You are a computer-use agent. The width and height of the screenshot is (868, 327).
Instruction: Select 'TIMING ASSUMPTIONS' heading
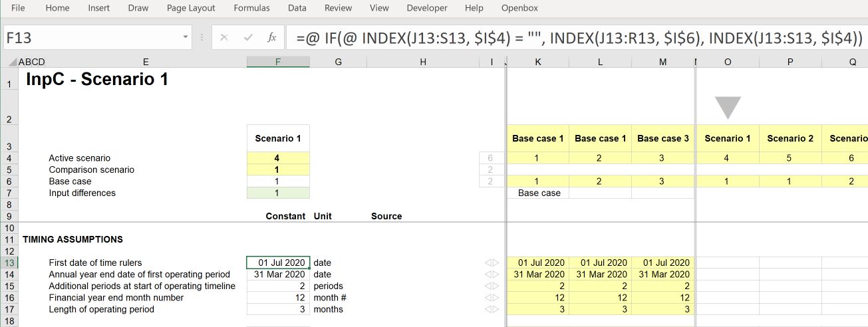pyautogui.click(x=72, y=239)
